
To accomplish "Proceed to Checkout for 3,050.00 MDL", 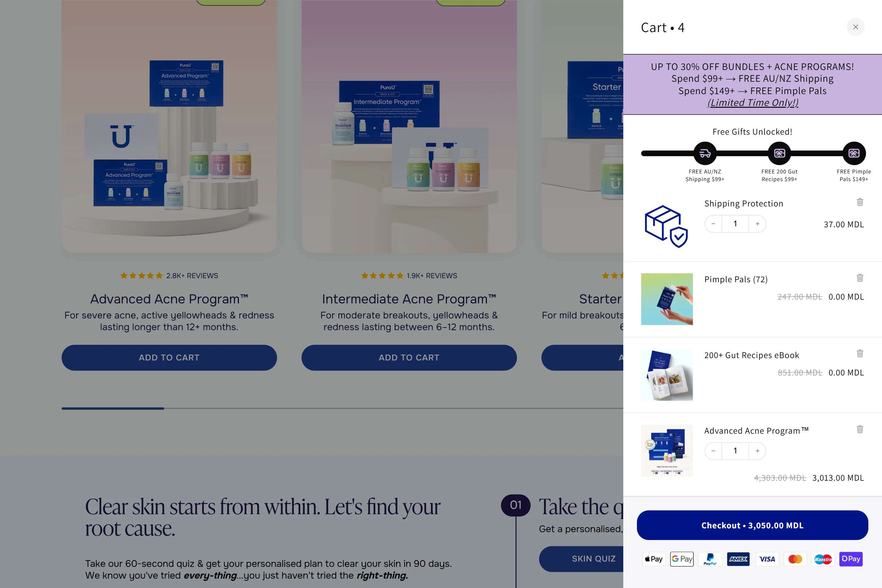I will coord(752,525).
